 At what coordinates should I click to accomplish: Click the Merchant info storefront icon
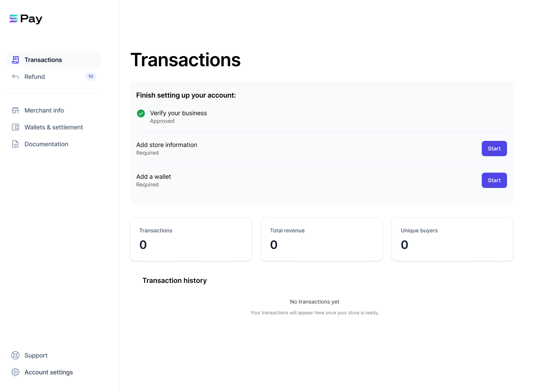15,110
